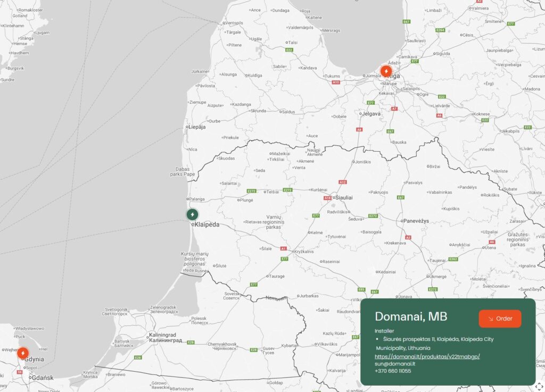Click the Kėdainiai town label
The width and height of the screenshot is (545, 392).
click(387, 272)
